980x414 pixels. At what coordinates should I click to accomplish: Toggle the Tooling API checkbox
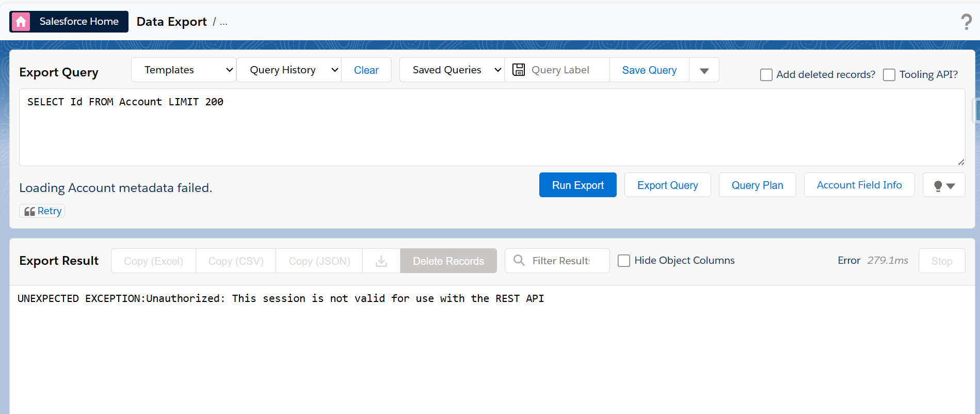[889, 75]
